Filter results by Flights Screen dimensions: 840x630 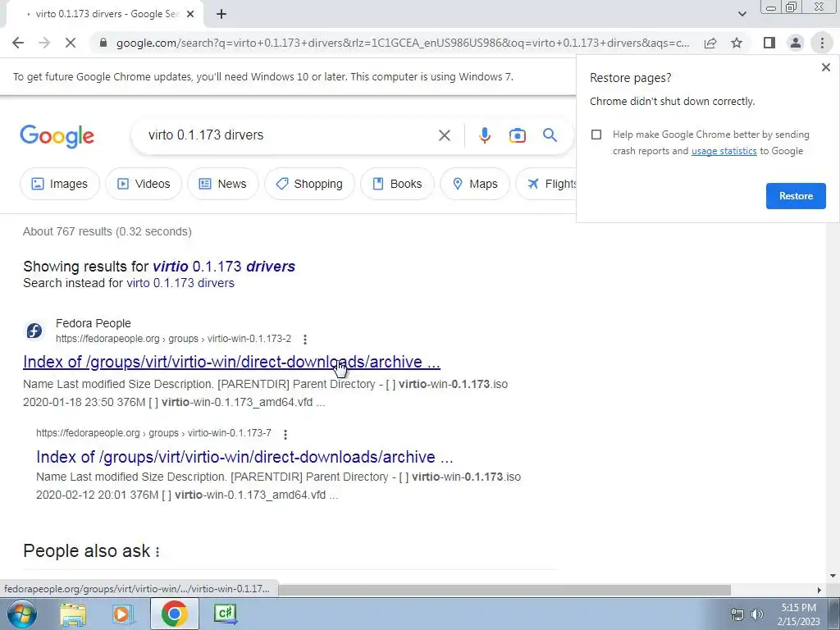click(546, 184)
